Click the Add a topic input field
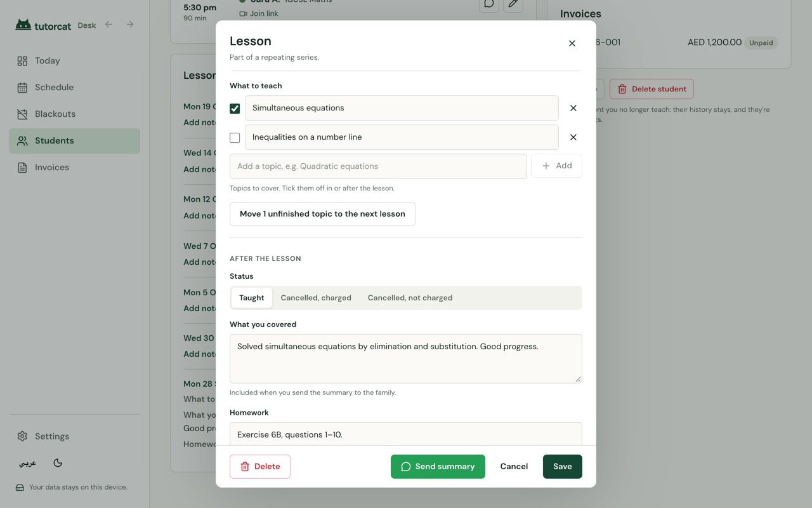 (x=378, y=166)
